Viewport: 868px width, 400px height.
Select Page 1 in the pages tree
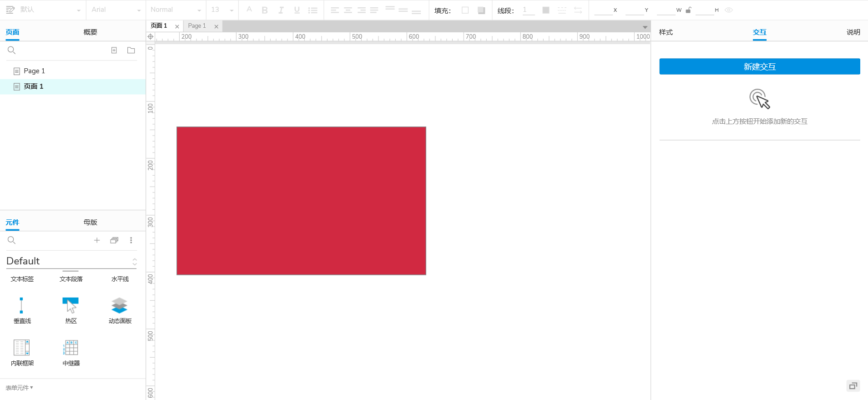pyautogui.click(x=73, y=71)
